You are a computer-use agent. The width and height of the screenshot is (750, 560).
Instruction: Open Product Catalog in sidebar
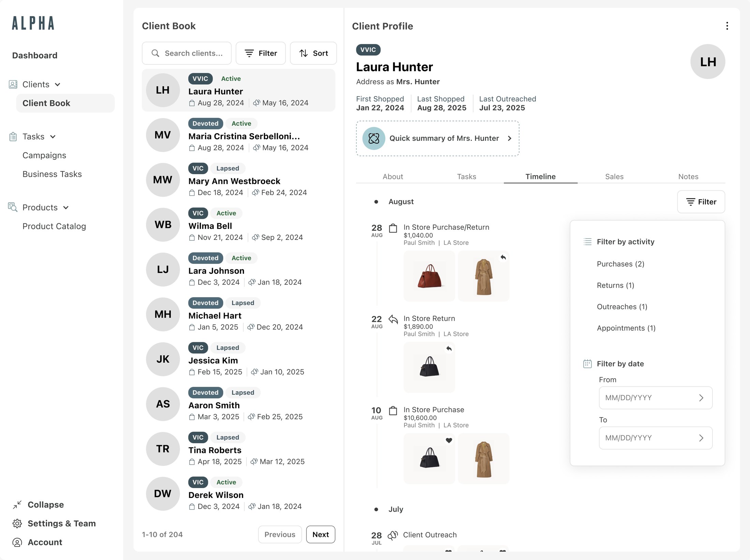click(54, 226)
